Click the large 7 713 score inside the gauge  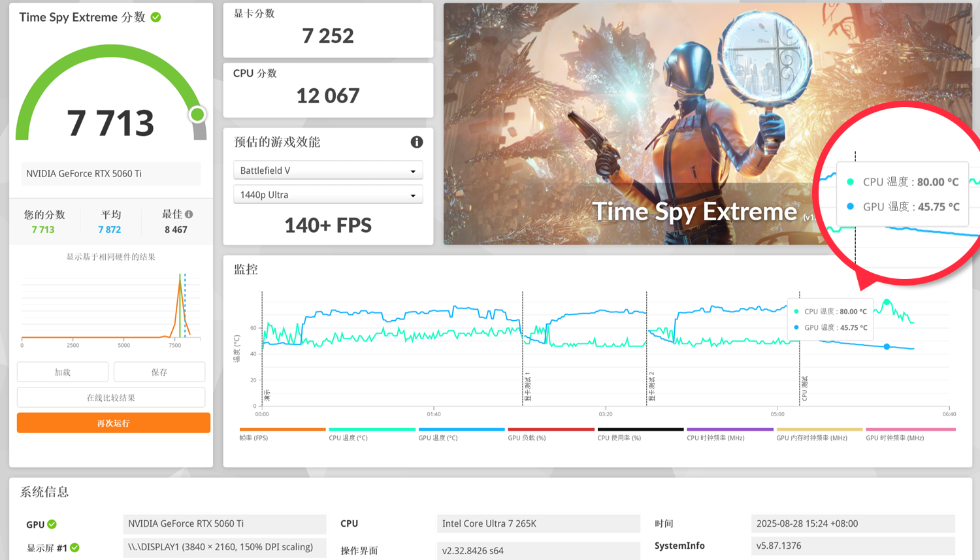click(110, 123)
